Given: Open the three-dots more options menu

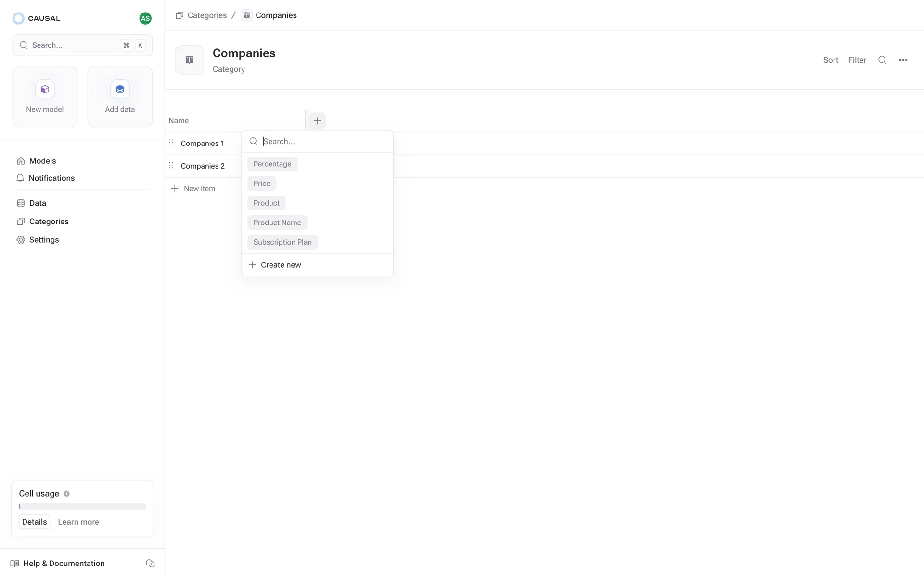Looking at the screenshot, I should pyautogui.click(x=903, y=60).
